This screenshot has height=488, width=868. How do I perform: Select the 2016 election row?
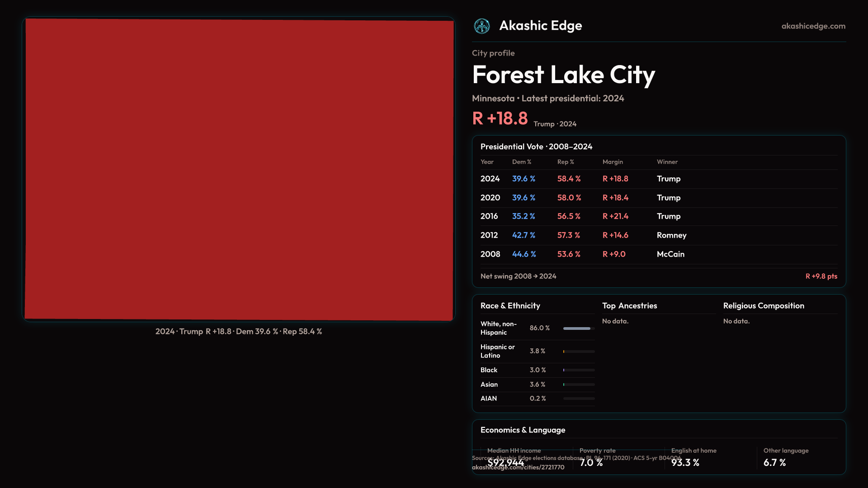658,216
